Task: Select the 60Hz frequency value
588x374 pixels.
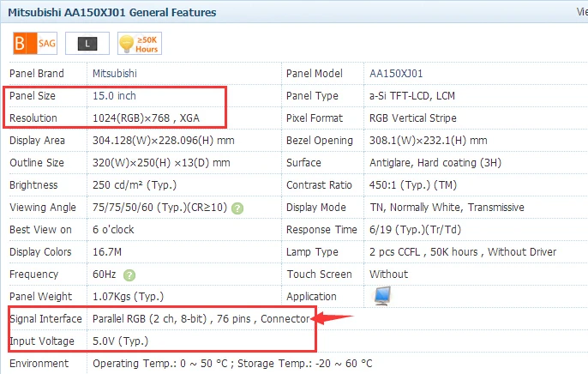Action: [105, 274]
